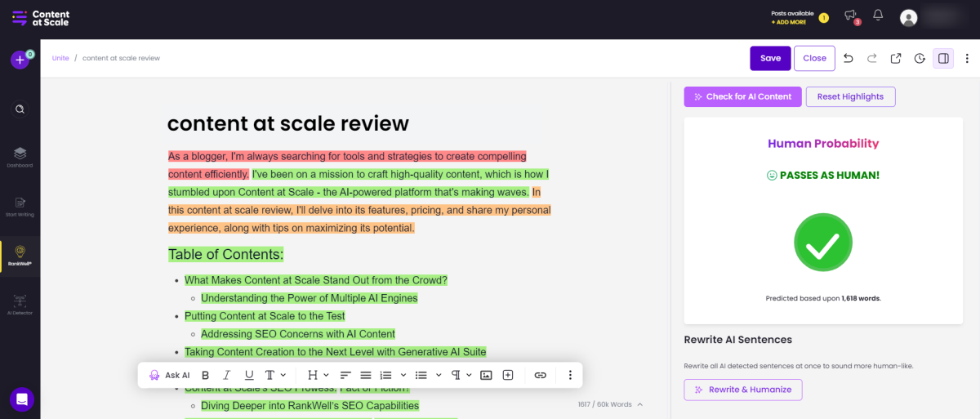
Task: Click the Close button
Action: (814, 58)
